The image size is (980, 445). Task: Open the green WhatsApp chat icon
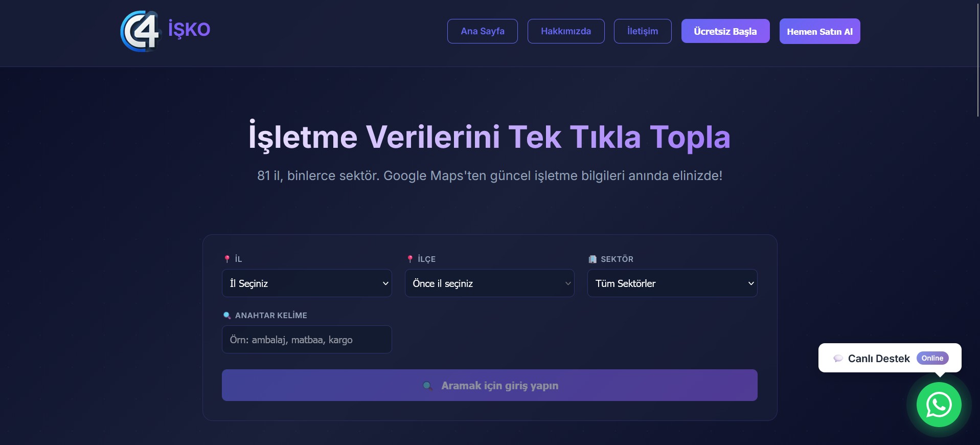(939, 405)
